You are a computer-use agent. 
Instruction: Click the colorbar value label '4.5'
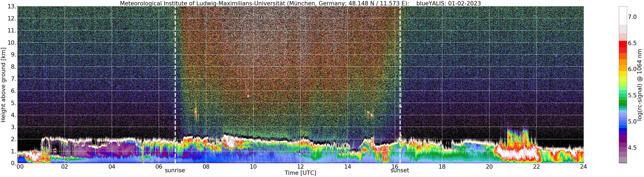(632, 148)
